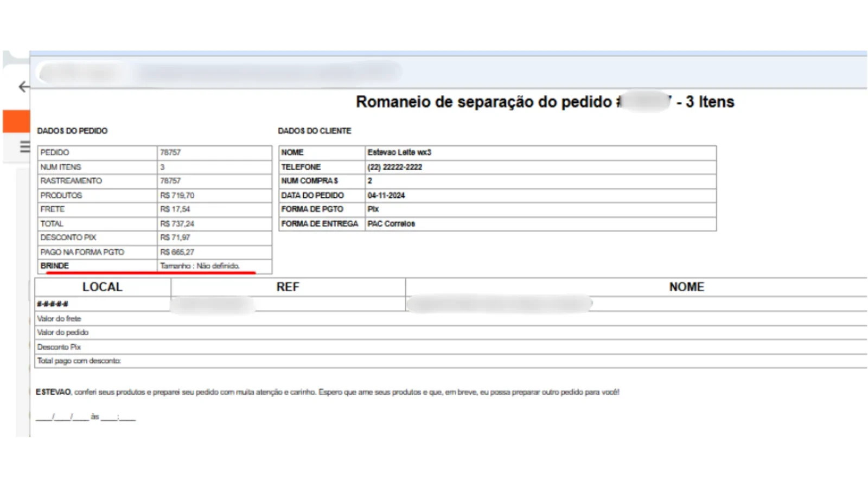
Task: Click the REF column header
Action: tap(288, 287)
